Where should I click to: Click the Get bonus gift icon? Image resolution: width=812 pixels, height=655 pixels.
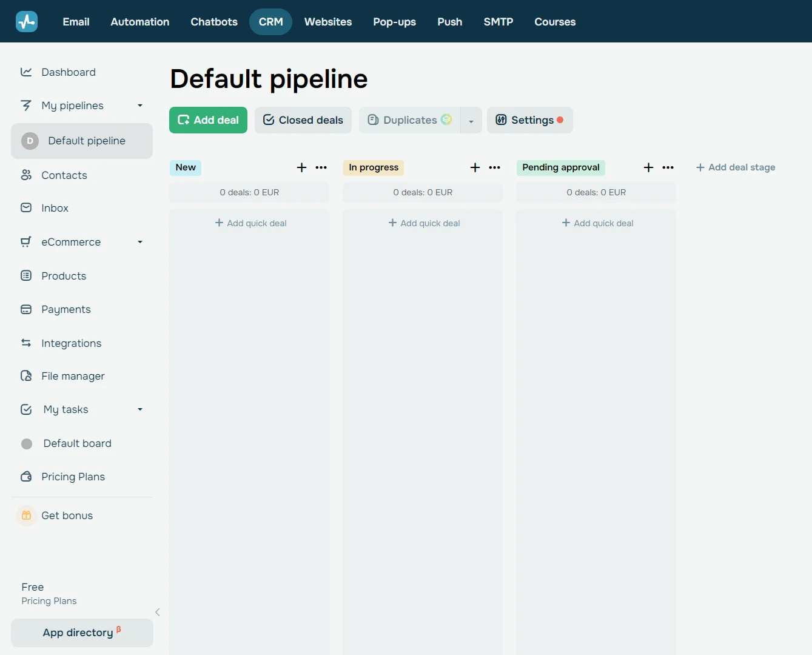point(26,516)
